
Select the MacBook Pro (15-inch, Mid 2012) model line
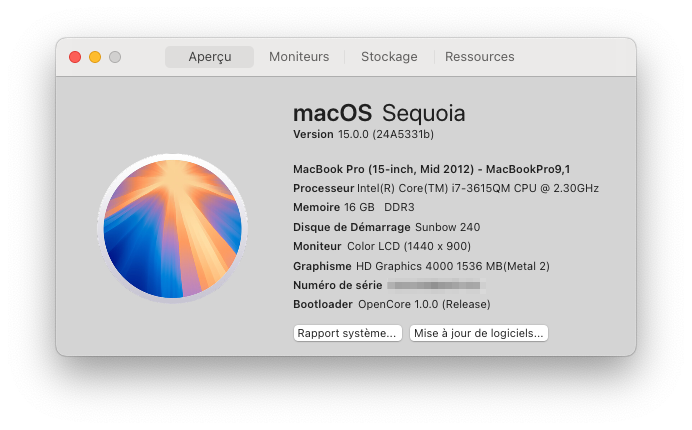pos(432,169)
